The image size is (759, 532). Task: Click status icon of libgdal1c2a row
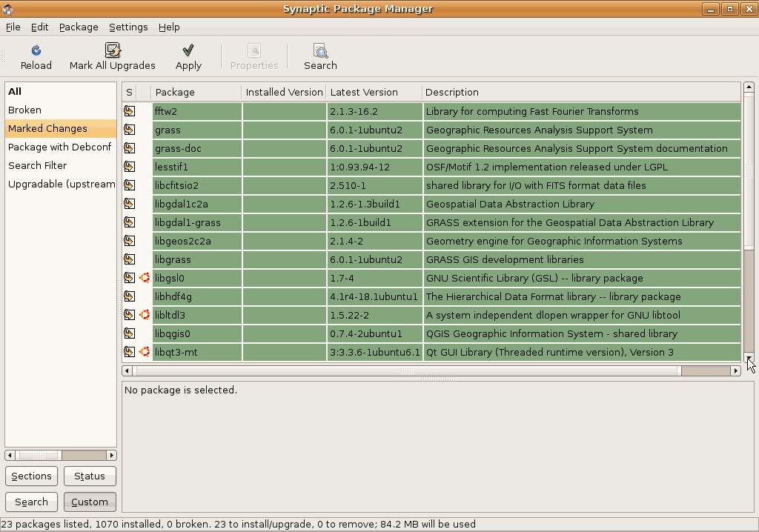129,204
